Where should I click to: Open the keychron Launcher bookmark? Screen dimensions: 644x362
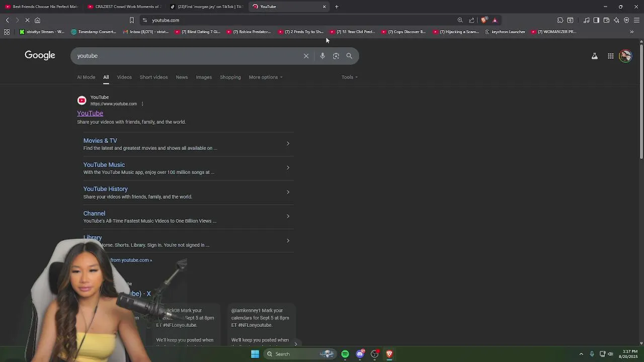tap(505, 32)
